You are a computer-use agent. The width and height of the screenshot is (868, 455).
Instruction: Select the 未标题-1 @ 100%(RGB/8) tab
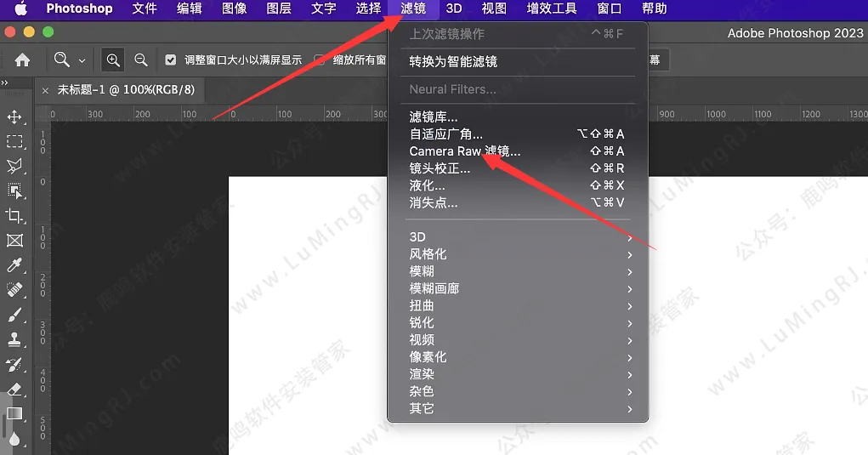pyautogui.click(x=126, y=89)
